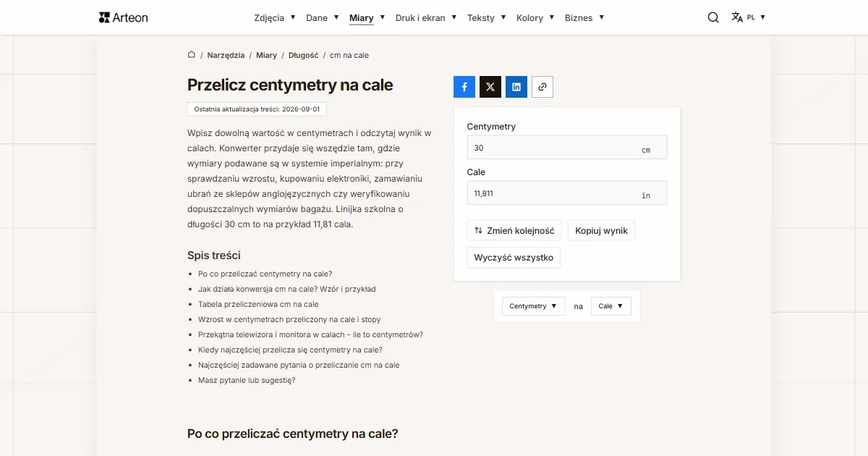Screen dimensions: 868x456
Task: Open the Centymetry source unit dropdown
Action: 533,306
